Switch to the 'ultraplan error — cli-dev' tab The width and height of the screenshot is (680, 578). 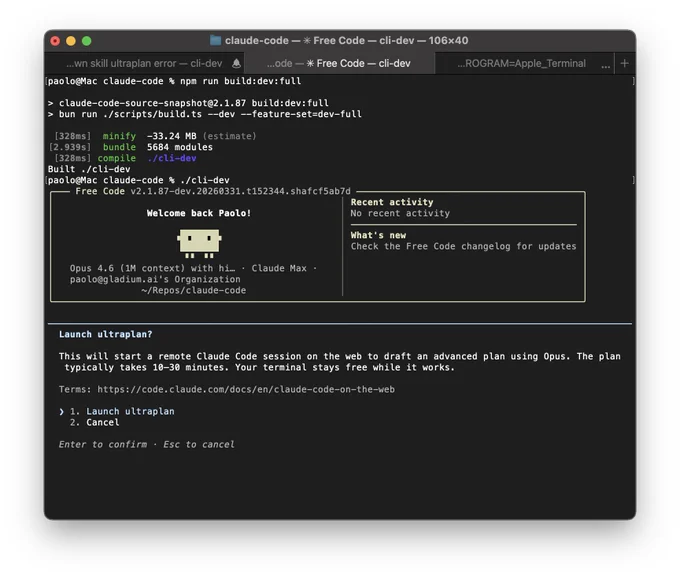(x=144, y=63)
